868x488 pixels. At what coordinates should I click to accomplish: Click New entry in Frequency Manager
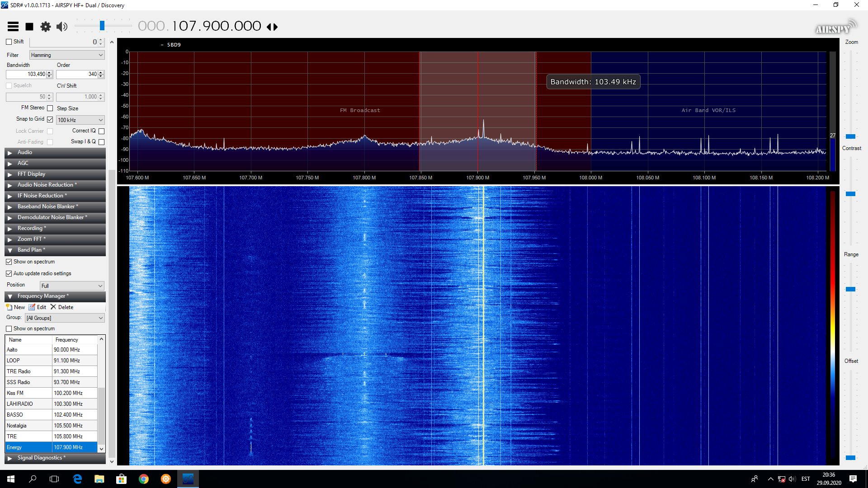[x=16, y=307]
